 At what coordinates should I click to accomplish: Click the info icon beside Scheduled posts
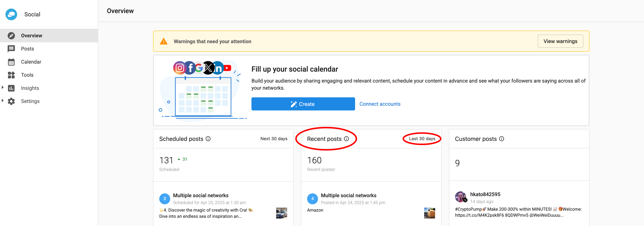click(208, 139)
